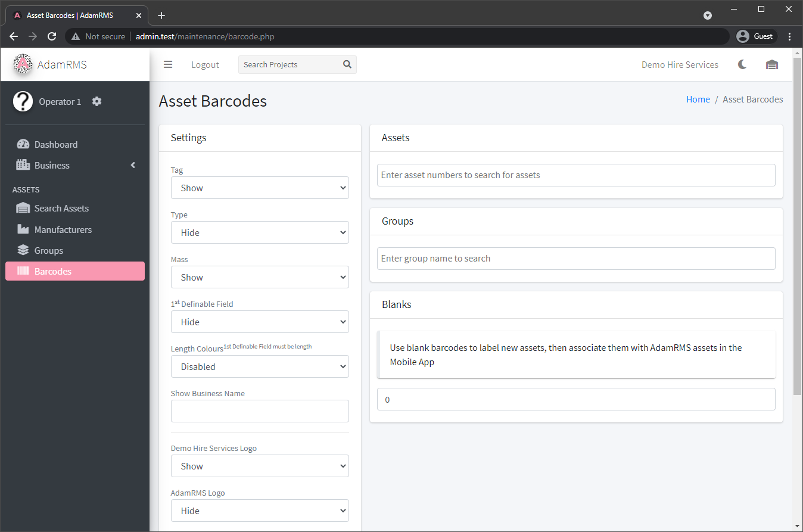This screenshot has height=532, width=803.
Task: Open Manufacturers from the sidebar
Action: click(x=63, y=229)
